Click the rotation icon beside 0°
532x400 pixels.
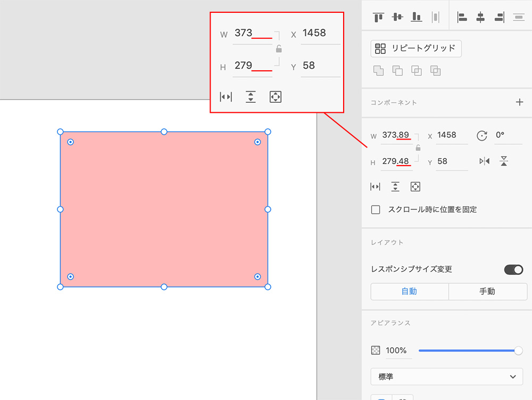point(482,135)
